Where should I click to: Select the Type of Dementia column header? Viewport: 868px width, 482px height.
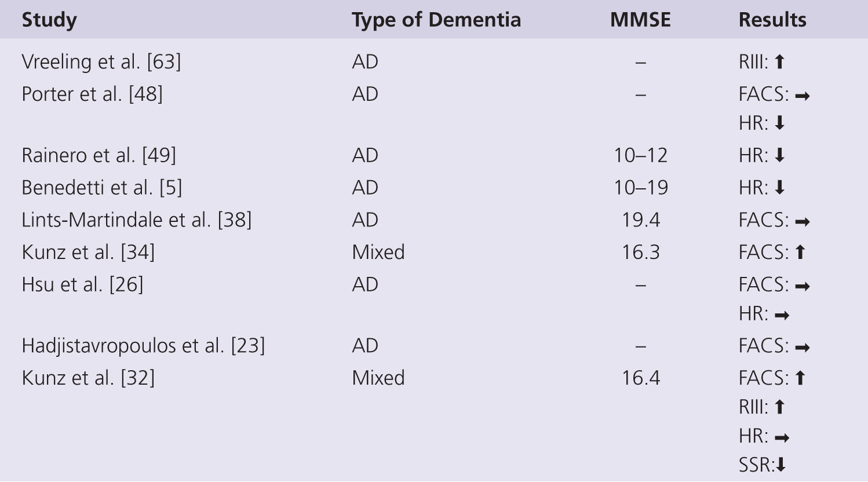[x=436, y=20]
